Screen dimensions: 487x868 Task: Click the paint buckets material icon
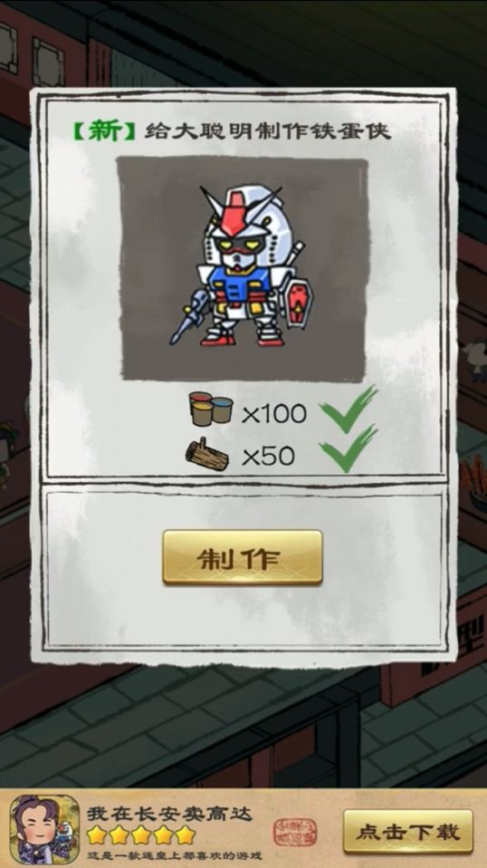click(x=211, y=409)
